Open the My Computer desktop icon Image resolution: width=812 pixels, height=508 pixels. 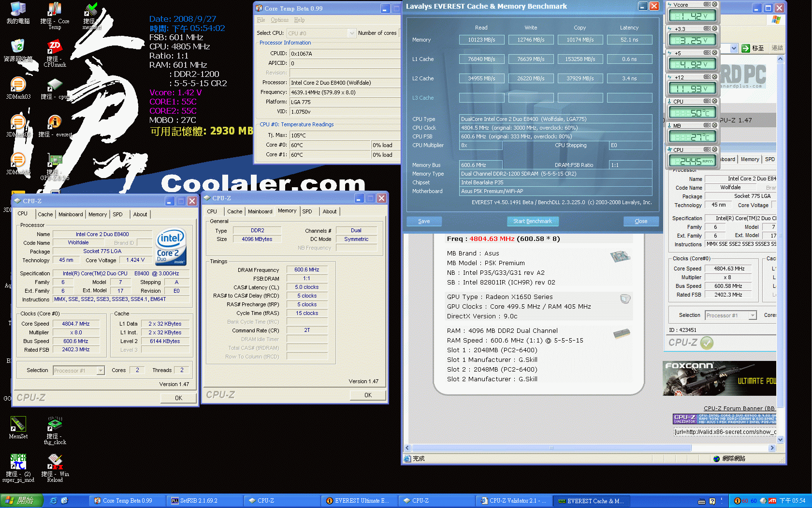tap(18, 13)
